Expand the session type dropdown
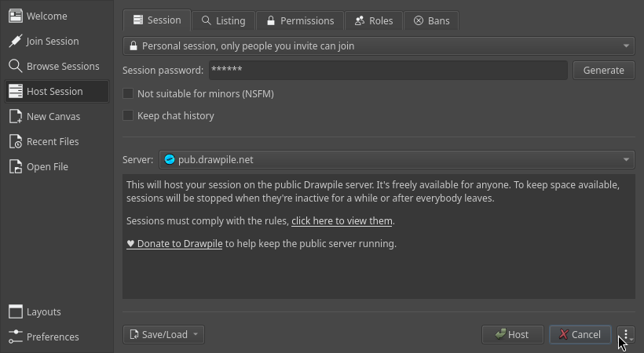 coord(379,45)
